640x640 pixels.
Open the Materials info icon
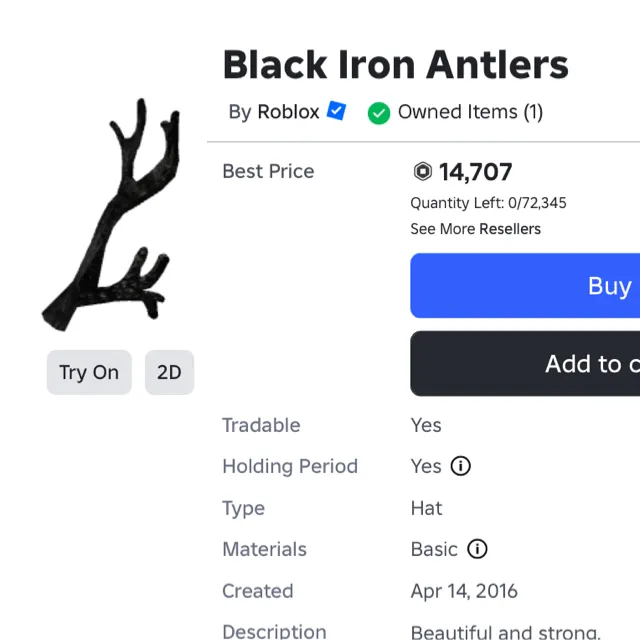(x=477, y=549)
